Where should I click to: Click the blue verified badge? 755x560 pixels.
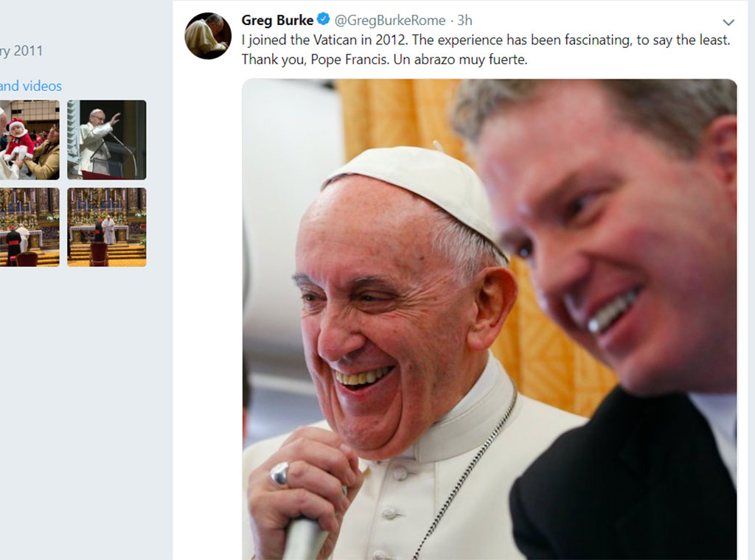point(323,20)
